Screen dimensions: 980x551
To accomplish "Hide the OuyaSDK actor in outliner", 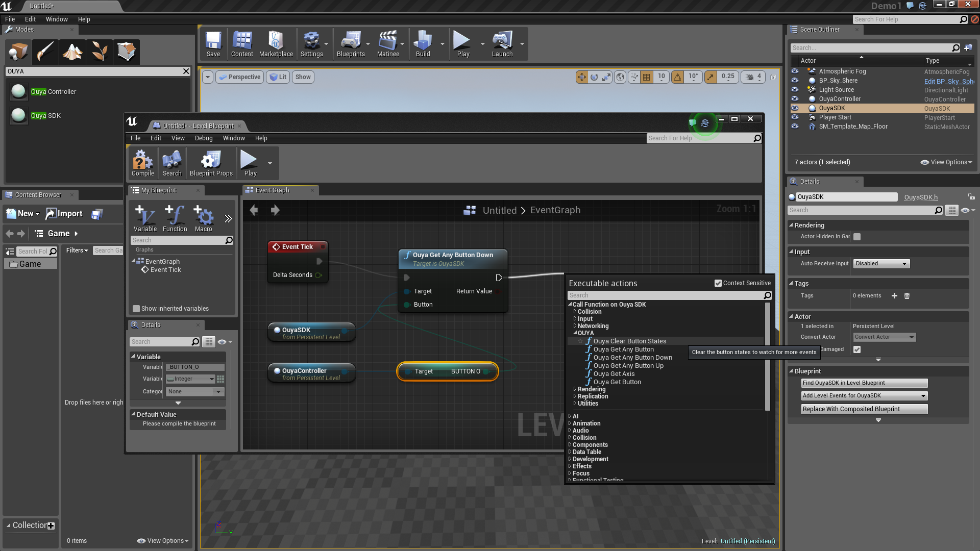I will point(795,108).
